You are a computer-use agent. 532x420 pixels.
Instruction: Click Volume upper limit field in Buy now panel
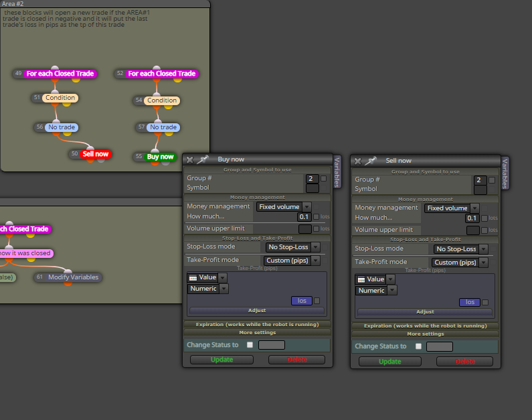point(305,229)
